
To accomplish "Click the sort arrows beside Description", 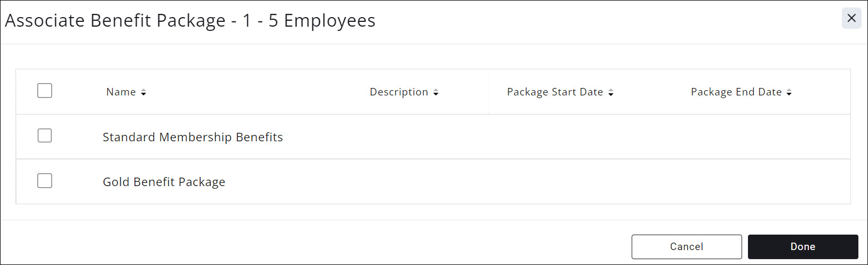I will [x=436, y=93].
